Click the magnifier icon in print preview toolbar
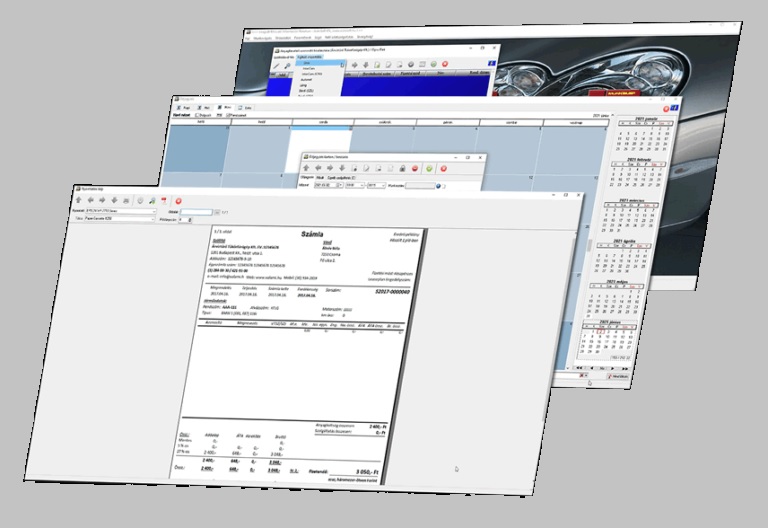 [152, 201]
